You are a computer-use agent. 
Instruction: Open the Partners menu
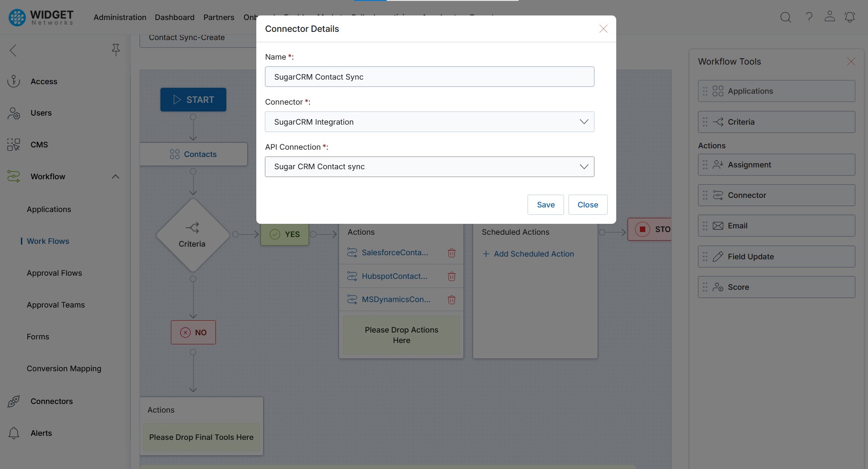pos(219,17)
